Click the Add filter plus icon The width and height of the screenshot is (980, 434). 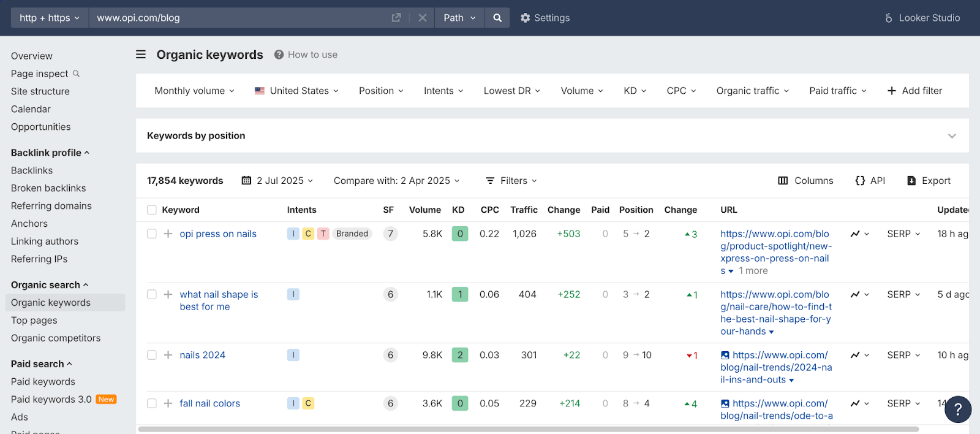point(892,91)
